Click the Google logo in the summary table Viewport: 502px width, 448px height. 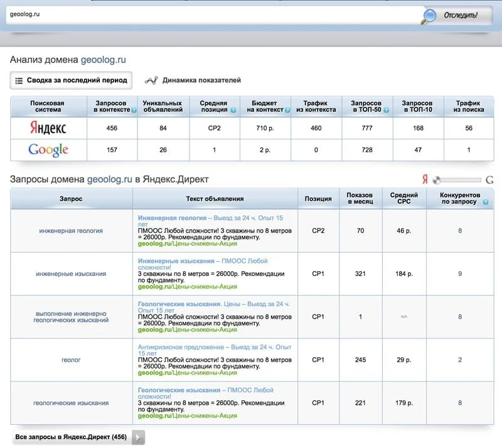tap(48, 150)
